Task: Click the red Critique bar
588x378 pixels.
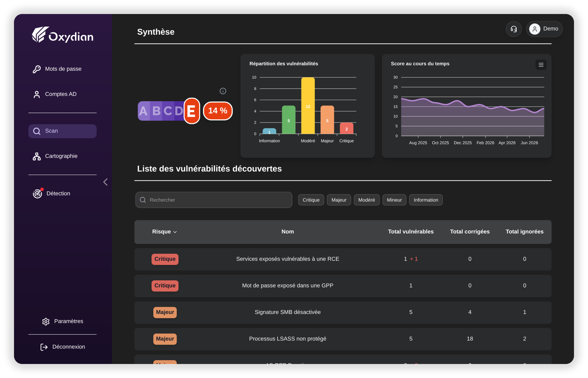Action: point(346,128)
